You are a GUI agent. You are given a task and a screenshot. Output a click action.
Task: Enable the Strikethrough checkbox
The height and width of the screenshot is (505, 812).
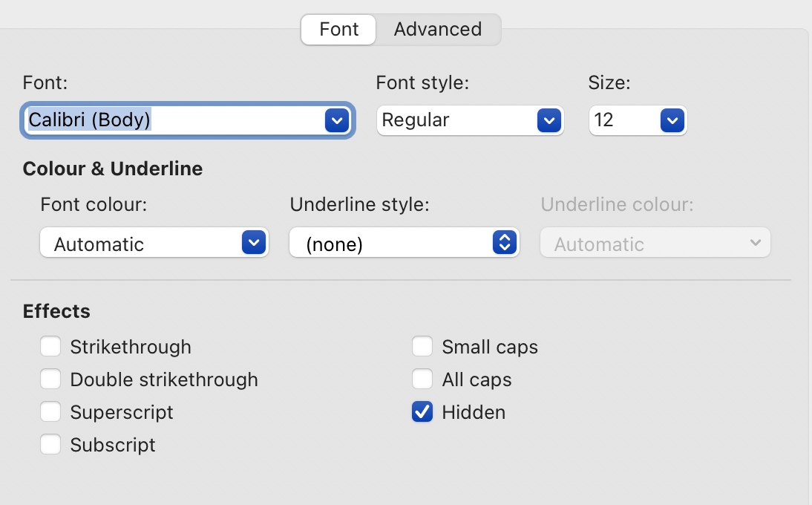click(50, 347)
